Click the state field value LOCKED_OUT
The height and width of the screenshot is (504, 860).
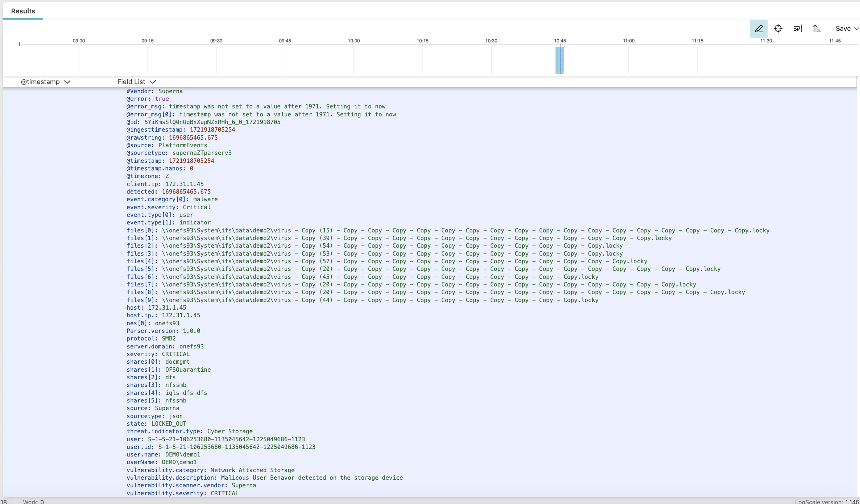169,424
